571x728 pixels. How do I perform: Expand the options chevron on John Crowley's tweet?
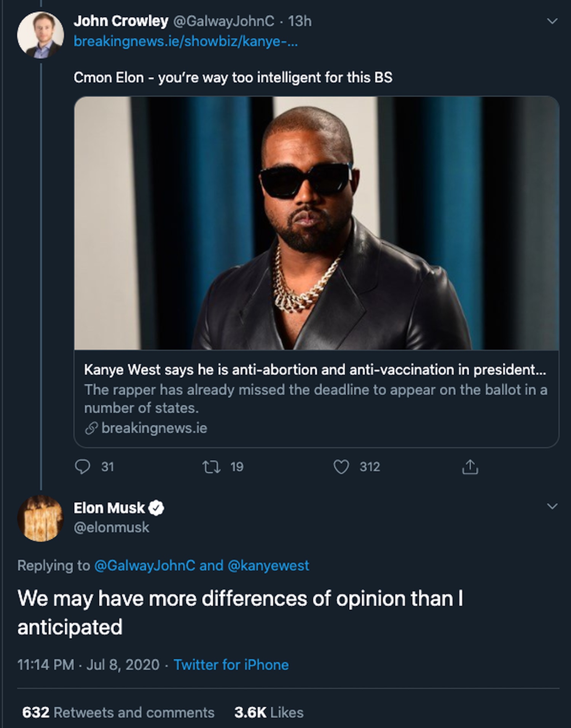(552, 21)
